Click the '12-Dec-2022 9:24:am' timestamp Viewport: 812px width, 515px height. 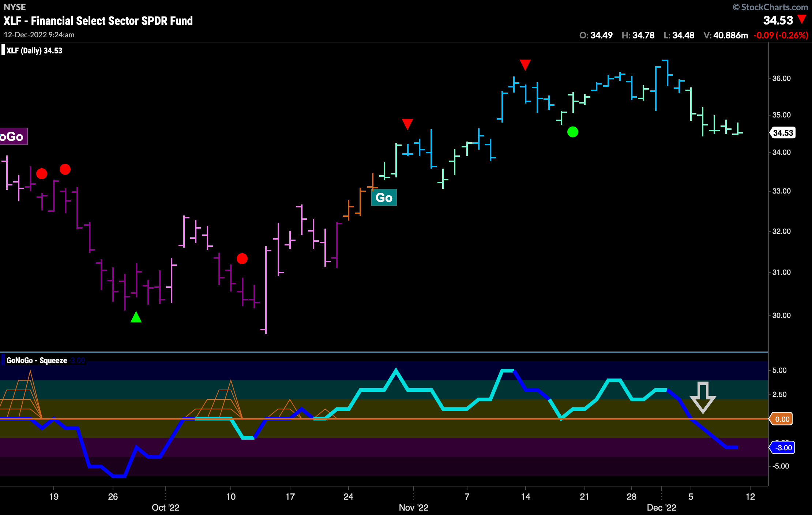[39, 35]
